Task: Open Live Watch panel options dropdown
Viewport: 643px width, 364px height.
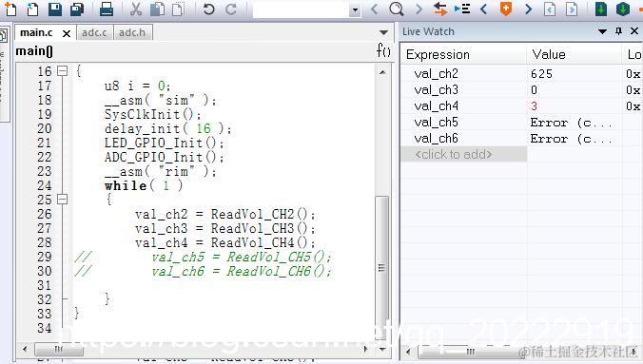Action: 602,31
